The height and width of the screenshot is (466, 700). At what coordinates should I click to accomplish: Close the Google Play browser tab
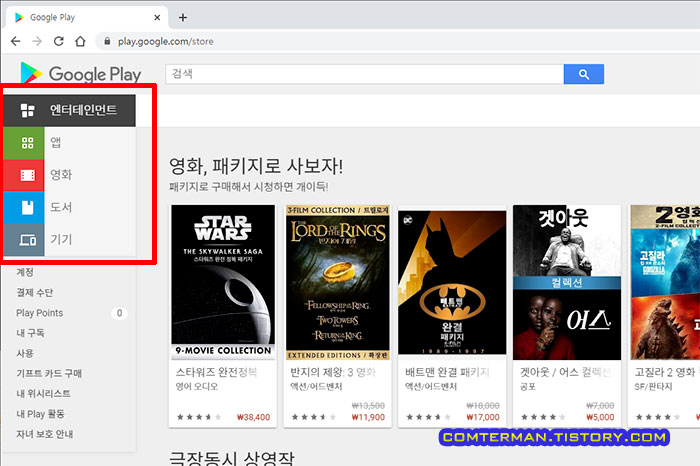pos(157,17)
